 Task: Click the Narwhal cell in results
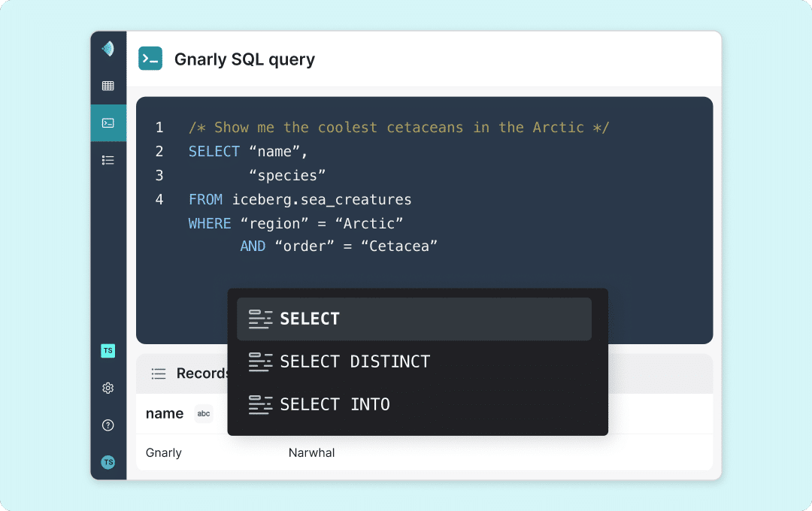(312, 452)
